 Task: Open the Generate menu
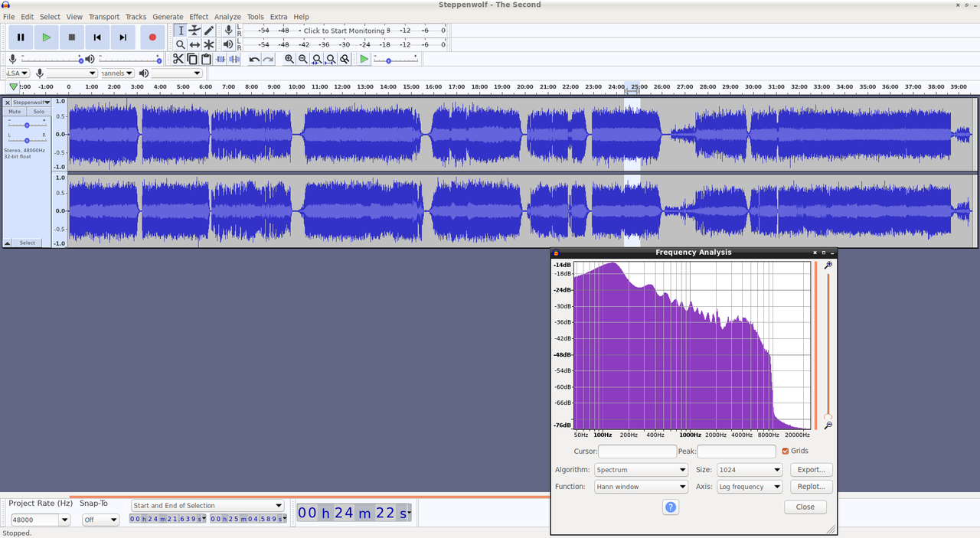(x=168, y=17)
